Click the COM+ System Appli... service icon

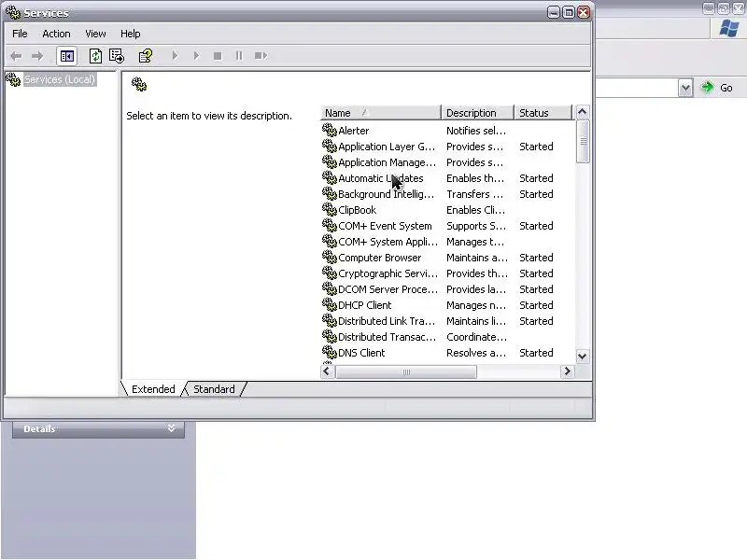[330, 241]
